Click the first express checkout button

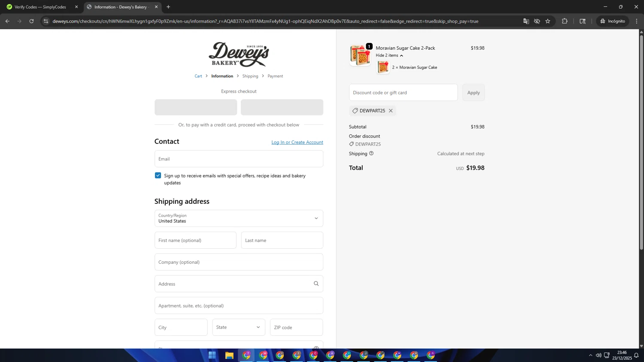(196, 107)
